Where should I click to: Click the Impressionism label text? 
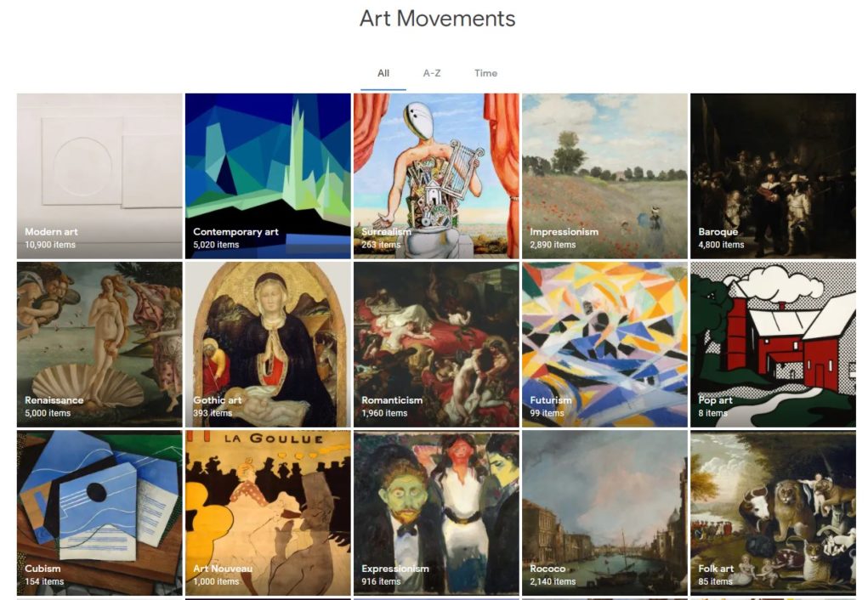[564, 232]
